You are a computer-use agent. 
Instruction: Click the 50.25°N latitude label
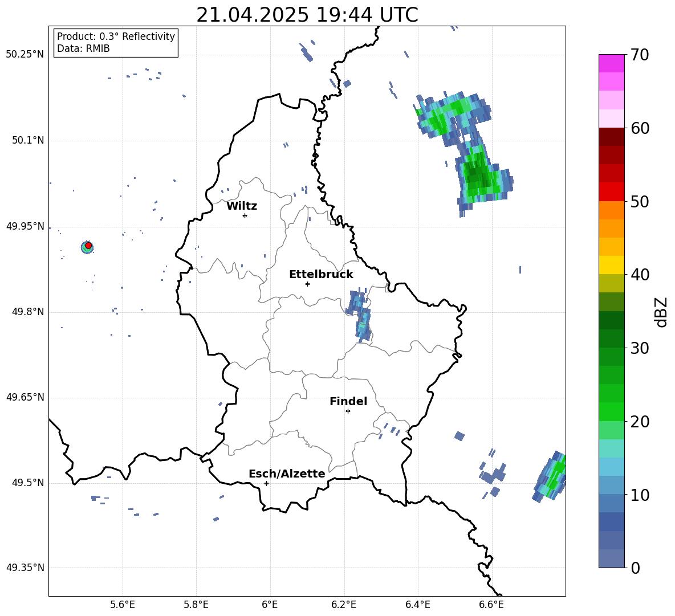coord(25,55)
